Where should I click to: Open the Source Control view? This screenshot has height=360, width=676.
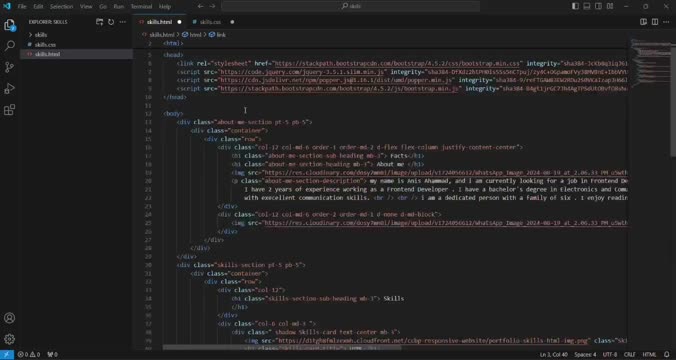pyautogui.click(x=9, y=67)
